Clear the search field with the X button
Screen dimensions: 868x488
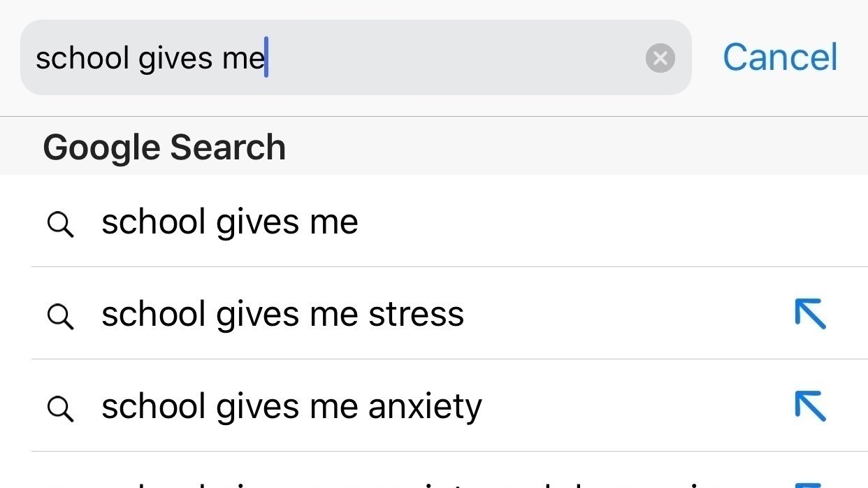coord(660,58)
